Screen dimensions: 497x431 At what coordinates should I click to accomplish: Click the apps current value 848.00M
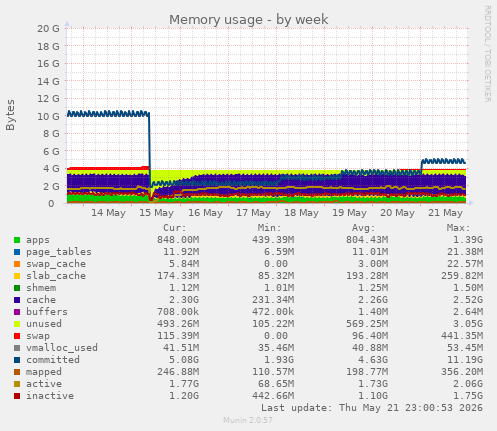click(178, 240)
